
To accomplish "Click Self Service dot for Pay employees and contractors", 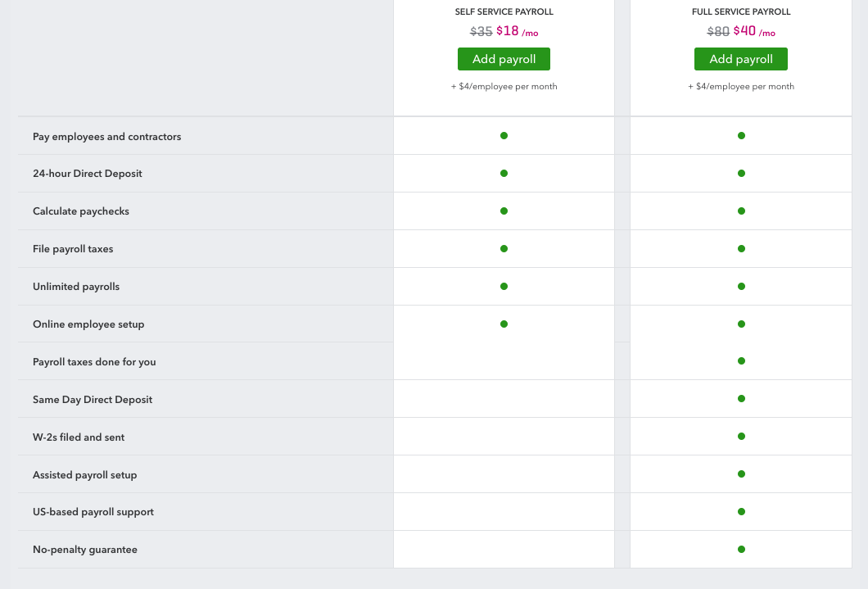I will 504,136.
